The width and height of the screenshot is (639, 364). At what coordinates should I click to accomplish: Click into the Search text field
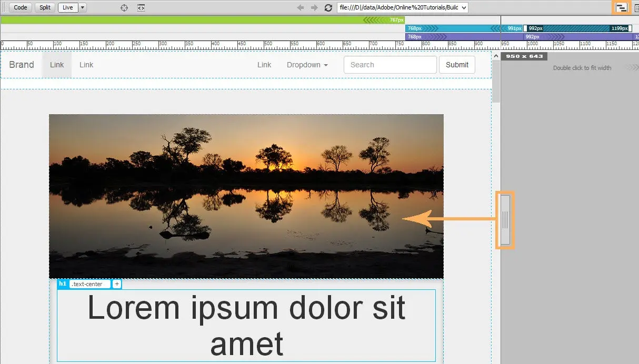coord(390,65)
